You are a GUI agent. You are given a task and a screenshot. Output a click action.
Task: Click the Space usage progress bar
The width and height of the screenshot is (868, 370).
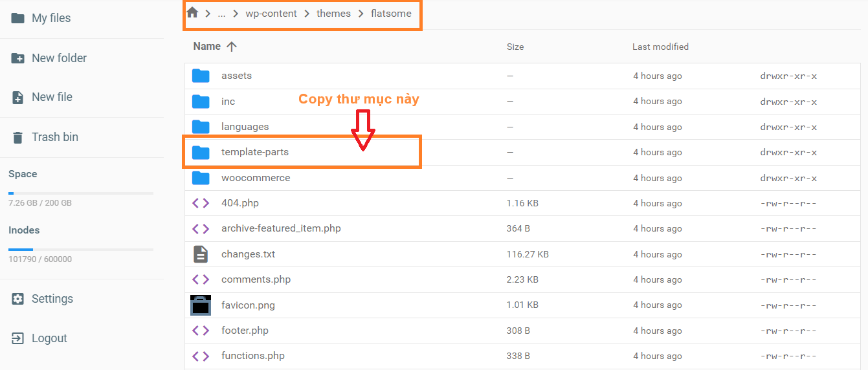coord(81,193)
